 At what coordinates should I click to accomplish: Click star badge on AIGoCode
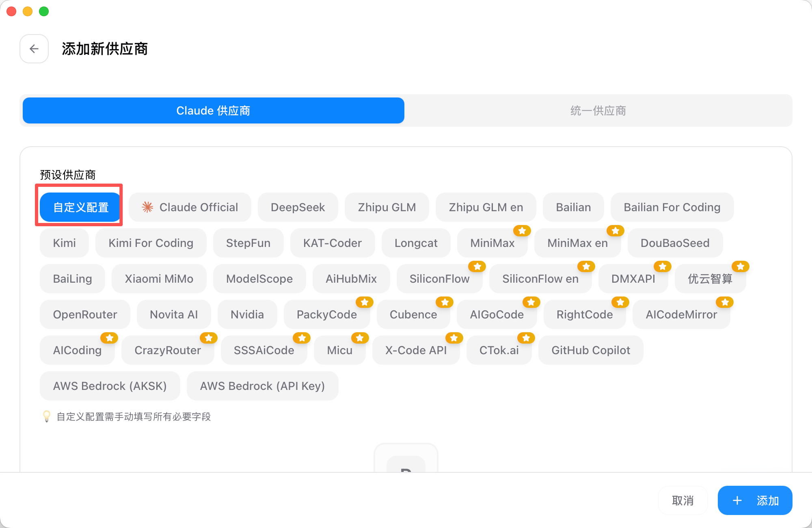tap(531, 302)
